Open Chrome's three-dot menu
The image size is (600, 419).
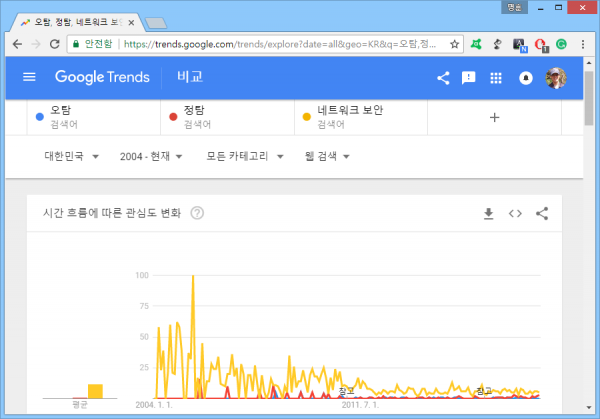583,44
